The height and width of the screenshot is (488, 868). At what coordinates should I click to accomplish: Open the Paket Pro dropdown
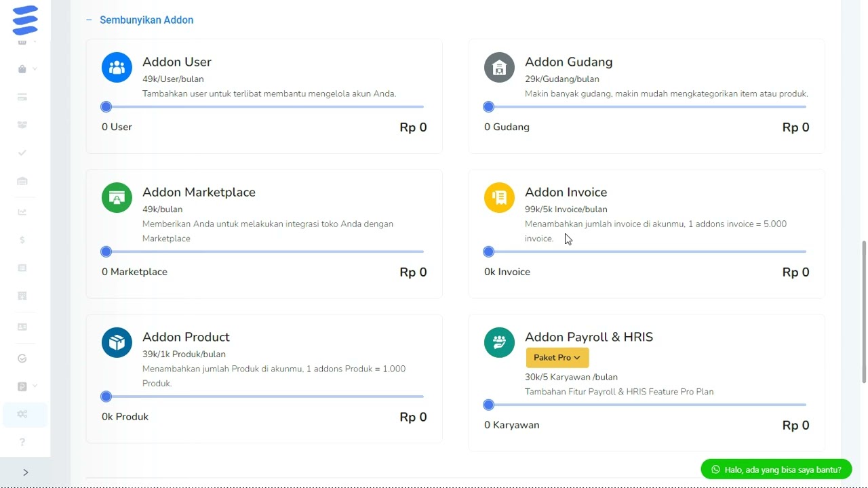pyautogui.click(x=557, y=358)
